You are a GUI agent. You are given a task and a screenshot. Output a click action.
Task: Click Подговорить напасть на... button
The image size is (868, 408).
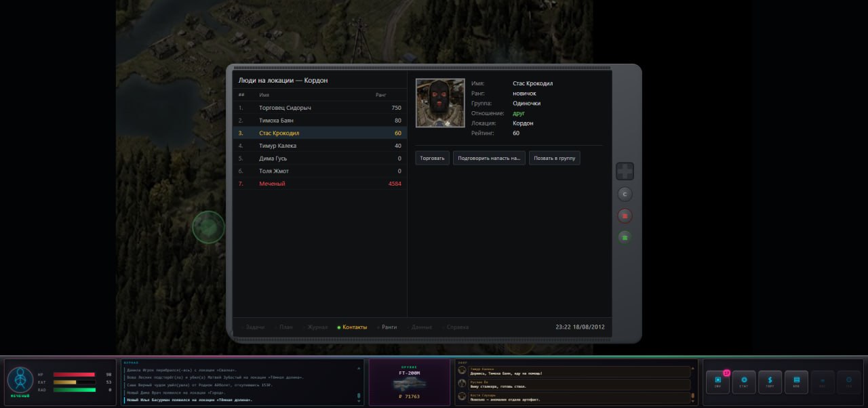pos(489,158)
